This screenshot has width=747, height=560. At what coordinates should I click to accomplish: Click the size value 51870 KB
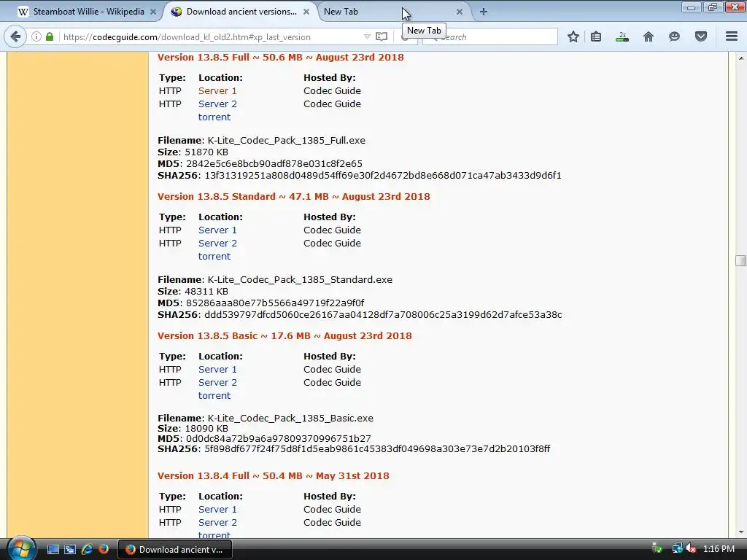[206, 152]
